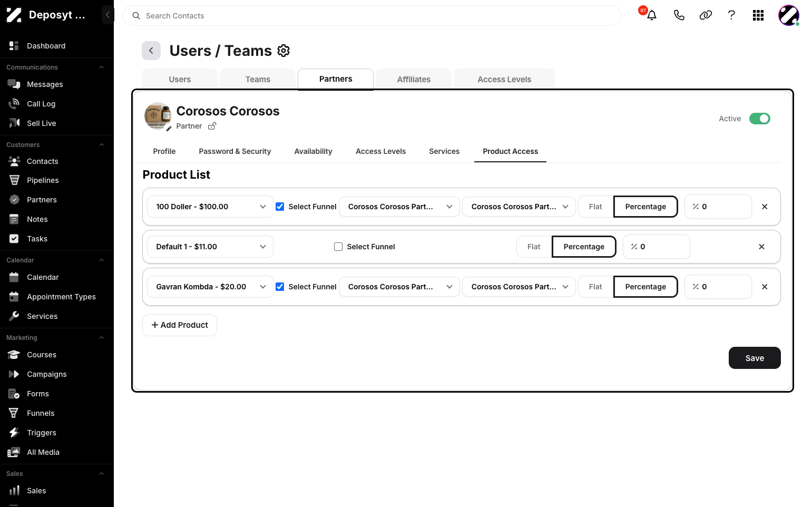Collapse the Marketing sidebar section

click(102, 337)
